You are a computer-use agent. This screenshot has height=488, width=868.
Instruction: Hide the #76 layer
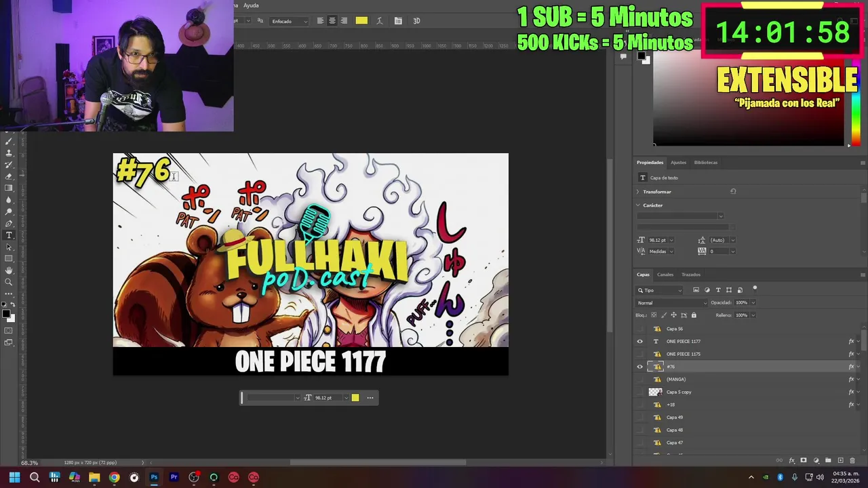[x=639, y=367]
